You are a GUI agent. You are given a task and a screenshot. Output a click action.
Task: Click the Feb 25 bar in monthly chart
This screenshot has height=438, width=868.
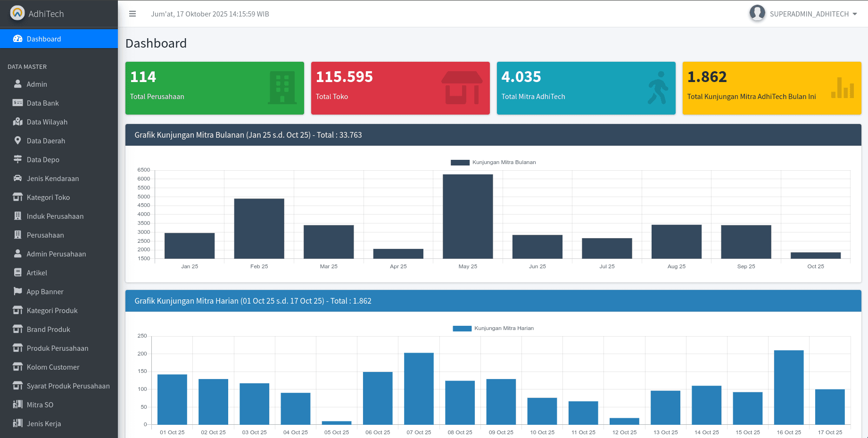pos(259,229)
